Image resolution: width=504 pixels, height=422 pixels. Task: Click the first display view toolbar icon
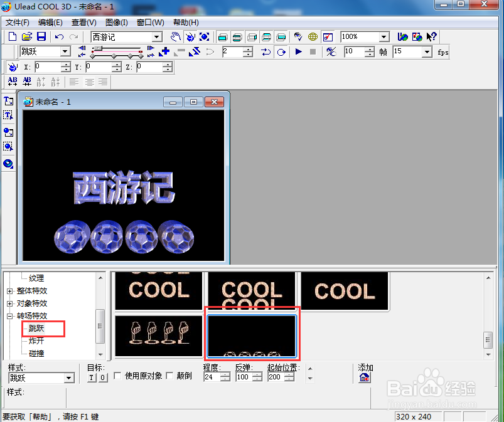pyautogui.click(x=223, y=37)
